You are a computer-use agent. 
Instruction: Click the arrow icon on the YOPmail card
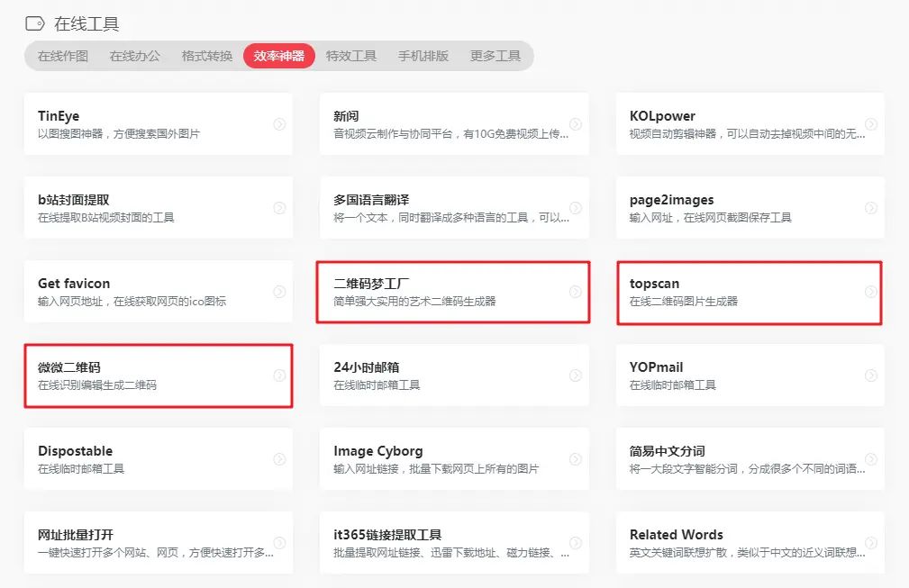click(870, 376)
